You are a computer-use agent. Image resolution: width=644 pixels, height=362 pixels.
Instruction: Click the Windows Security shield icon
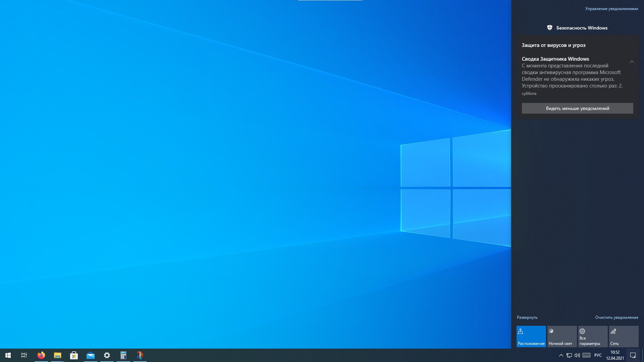click(550, 28)
